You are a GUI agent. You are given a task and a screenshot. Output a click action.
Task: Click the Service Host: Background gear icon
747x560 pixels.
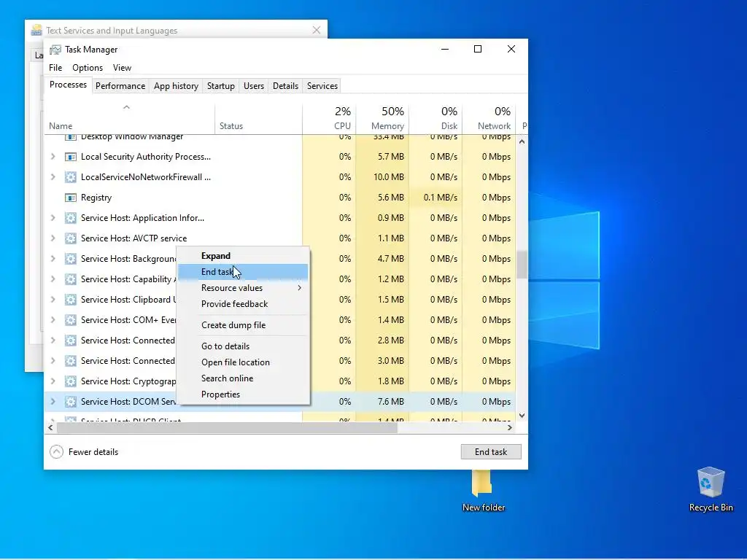(71, 259)
